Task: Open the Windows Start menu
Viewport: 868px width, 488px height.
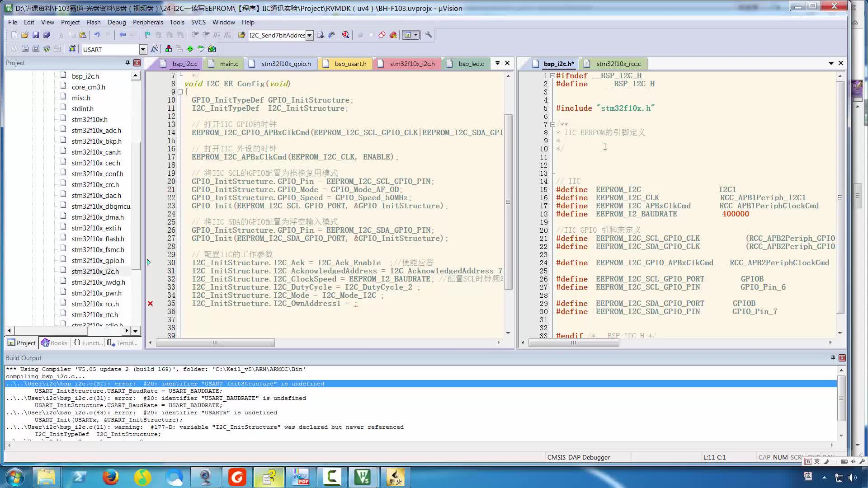Action: pyautogui.click(x=15, y=477)
